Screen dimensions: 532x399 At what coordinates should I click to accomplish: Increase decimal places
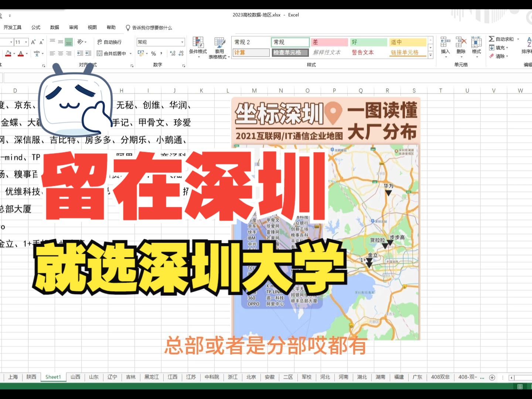173,54
